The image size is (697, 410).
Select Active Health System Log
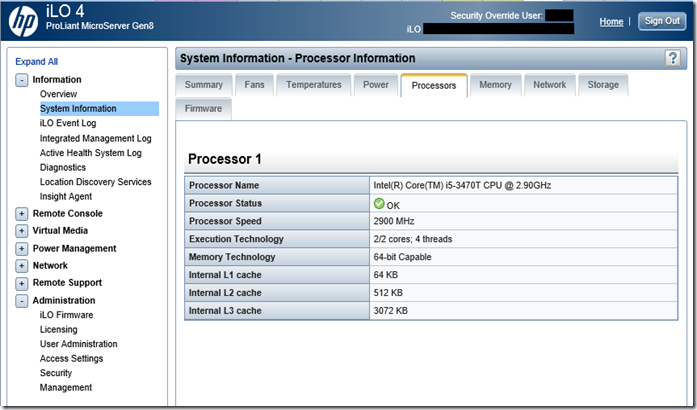(x=90, y=153)
